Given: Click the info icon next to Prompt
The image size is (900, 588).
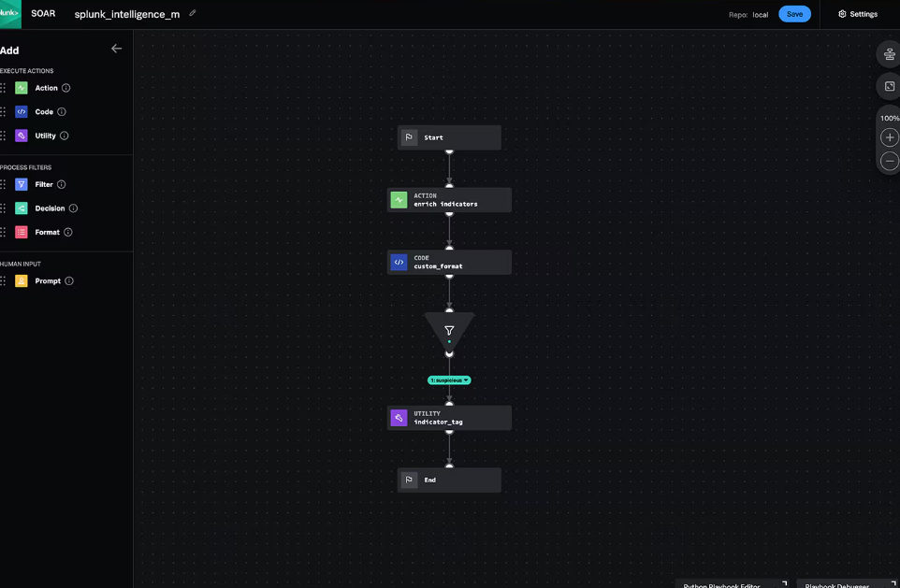Looking at the screenshot, I should 70,280.
